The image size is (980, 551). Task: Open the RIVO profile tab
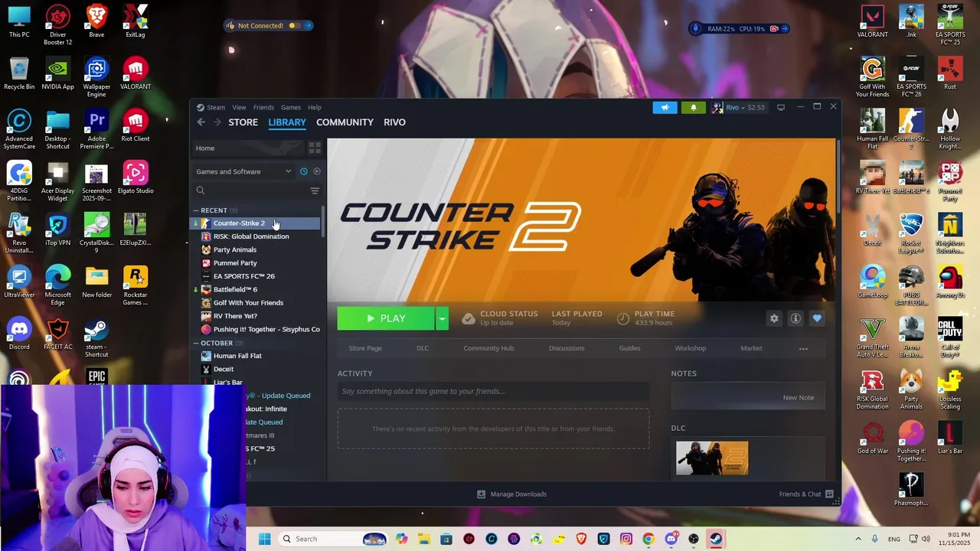click(x=394, y=122)
